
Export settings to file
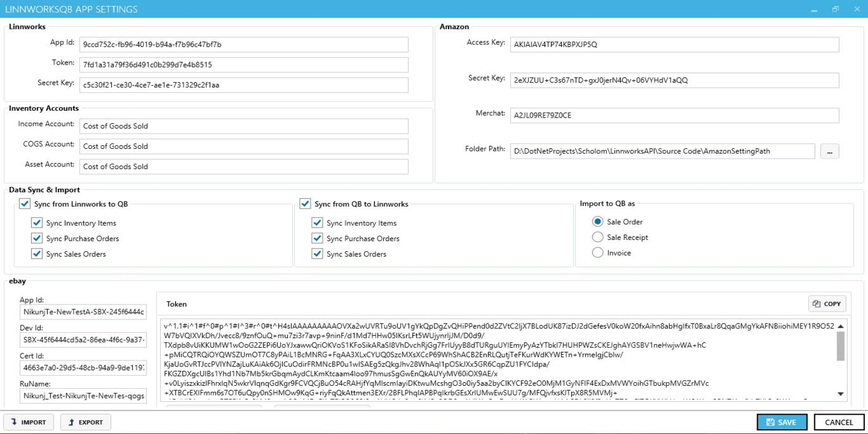(x=86, y=422)
